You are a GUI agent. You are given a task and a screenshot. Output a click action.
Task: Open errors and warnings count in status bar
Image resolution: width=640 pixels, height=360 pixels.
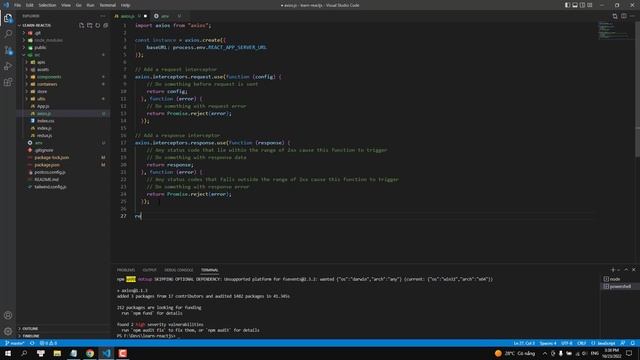click(x=48, y=343)
